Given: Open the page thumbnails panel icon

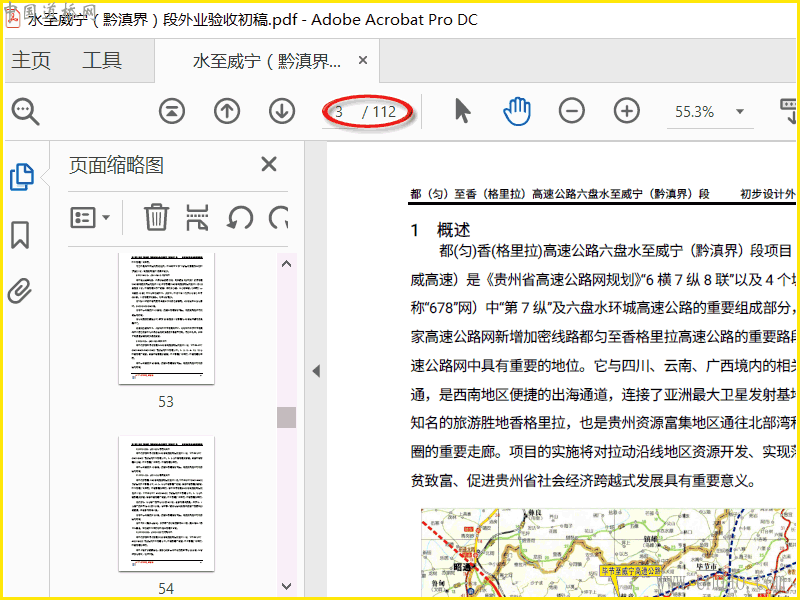Looking at the screenshot, I should (22, 177).
